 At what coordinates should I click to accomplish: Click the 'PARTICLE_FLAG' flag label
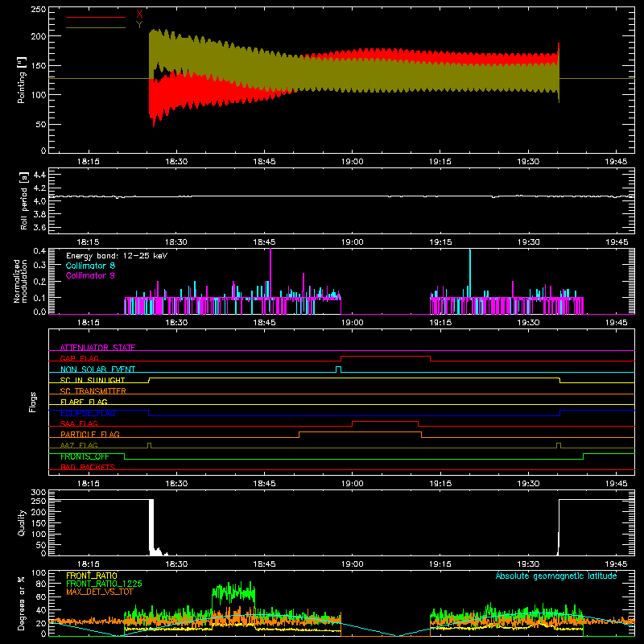90,434
